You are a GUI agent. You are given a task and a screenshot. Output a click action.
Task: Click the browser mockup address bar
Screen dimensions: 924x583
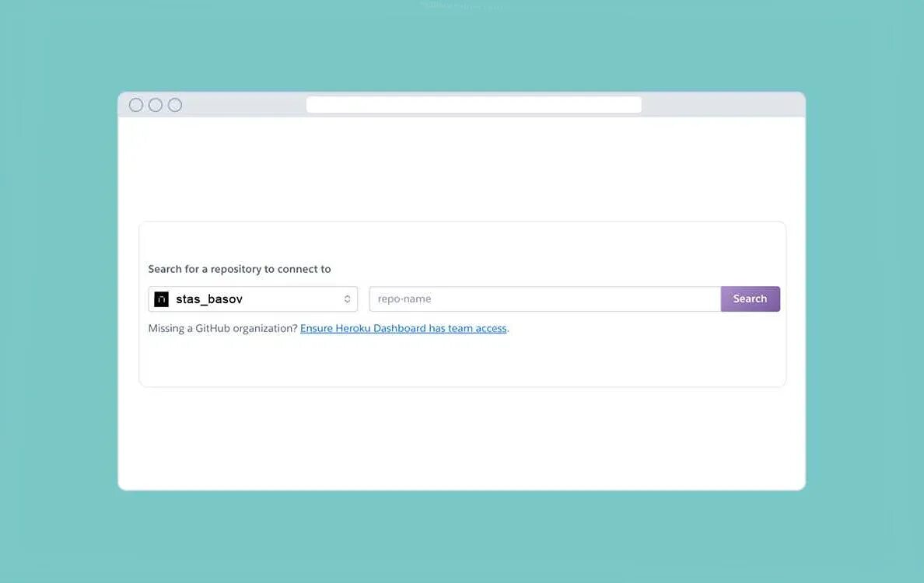click(x=474, y=105)
